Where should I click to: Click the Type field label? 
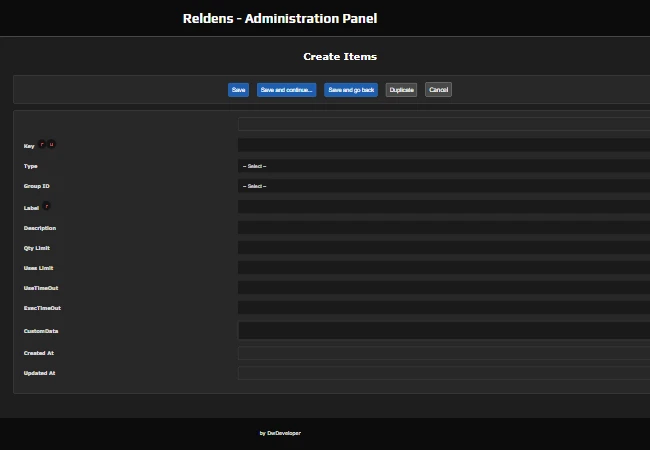(x=31, y=166)
